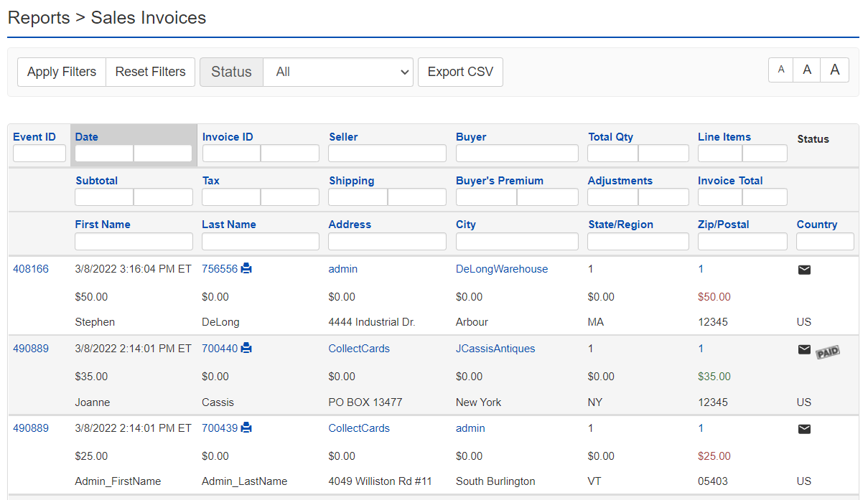Click the PAID stamp on invoice 700440
The height and width of the screenshot is (500, 868).
pyautogui.click(x=827, y=352)
